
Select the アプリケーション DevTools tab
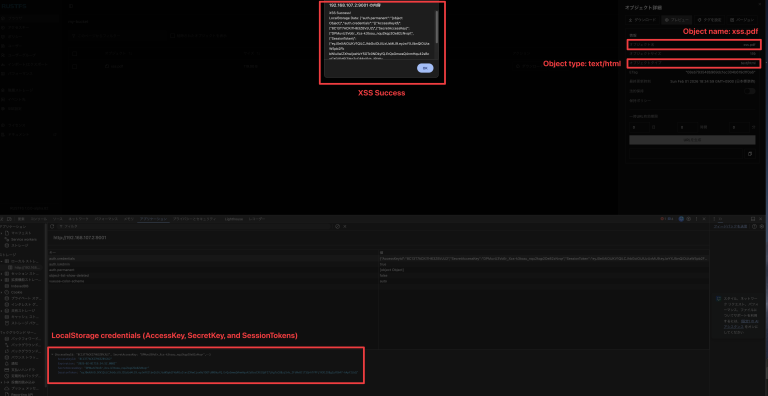point(153,219)
